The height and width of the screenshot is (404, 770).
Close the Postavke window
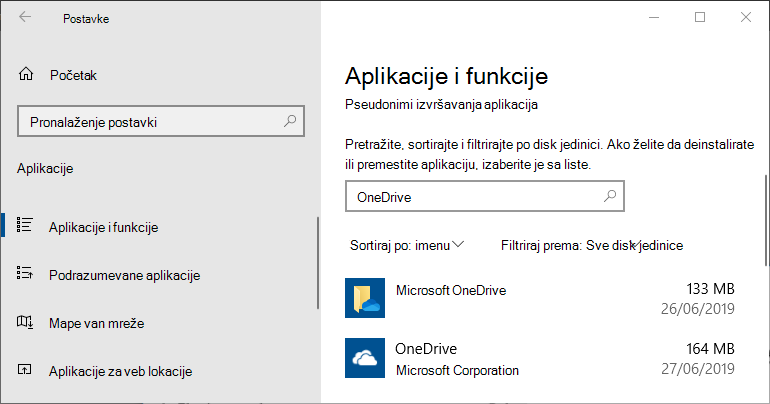pos(745,17)
